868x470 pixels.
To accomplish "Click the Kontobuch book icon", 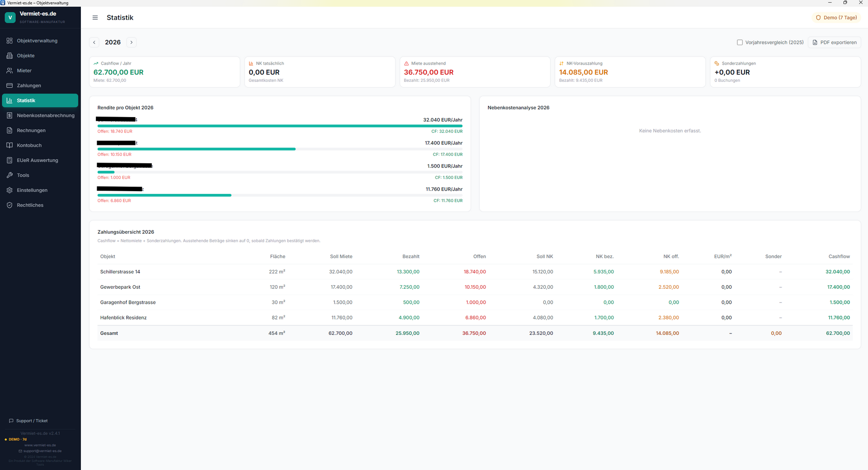I will (x=9, y=145).
